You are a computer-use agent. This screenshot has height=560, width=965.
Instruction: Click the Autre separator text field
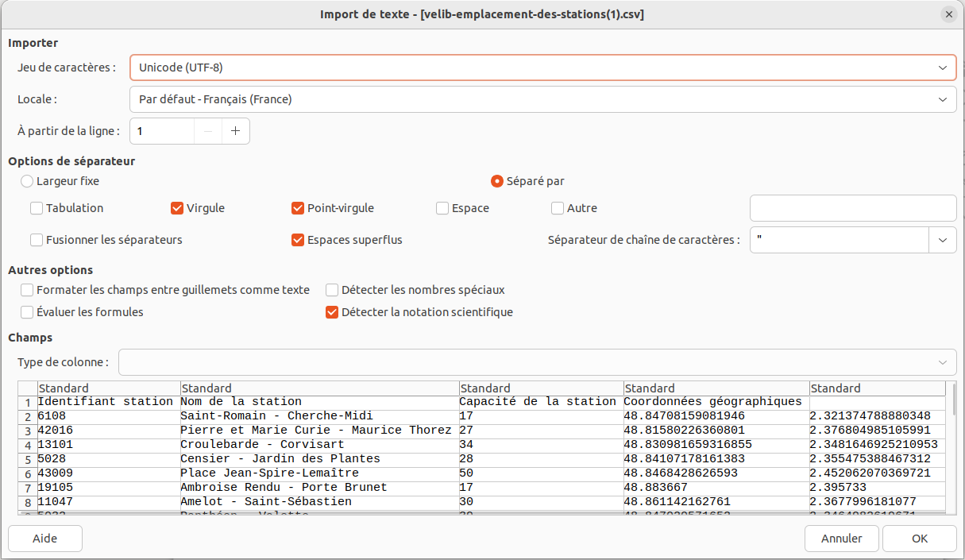tap(852, 208)
